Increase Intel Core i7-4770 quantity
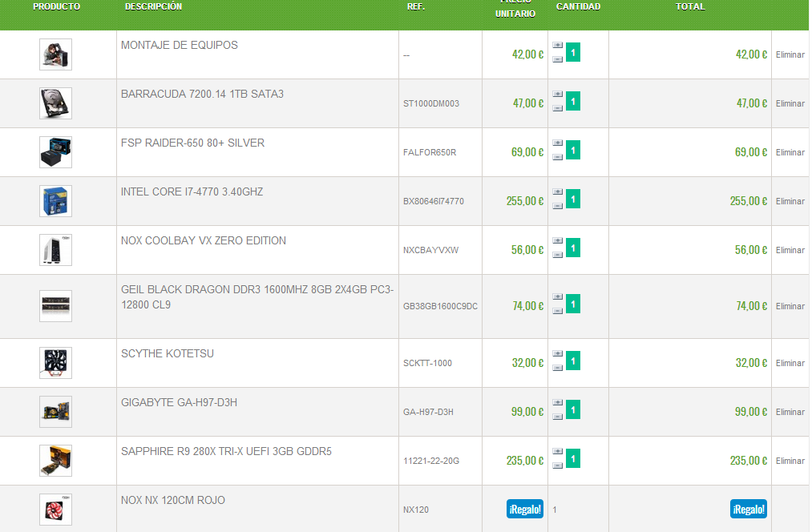Screen dimensions: 812x532 tap(557, 192)
